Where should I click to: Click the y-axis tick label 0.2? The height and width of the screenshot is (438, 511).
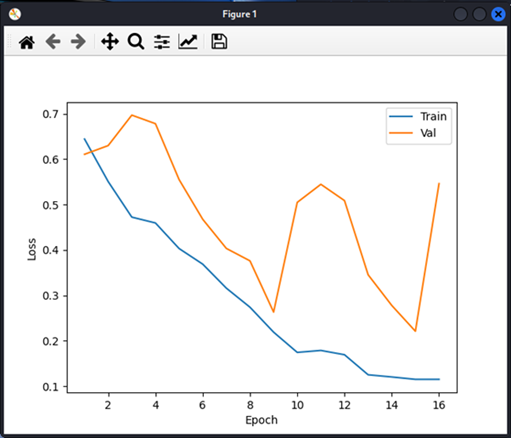coord(50,341)
